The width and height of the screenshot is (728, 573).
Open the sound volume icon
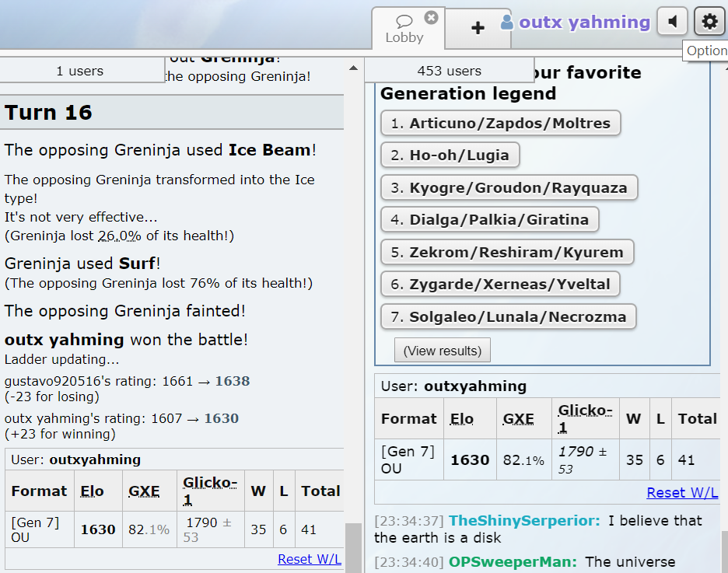pos(672,22)
